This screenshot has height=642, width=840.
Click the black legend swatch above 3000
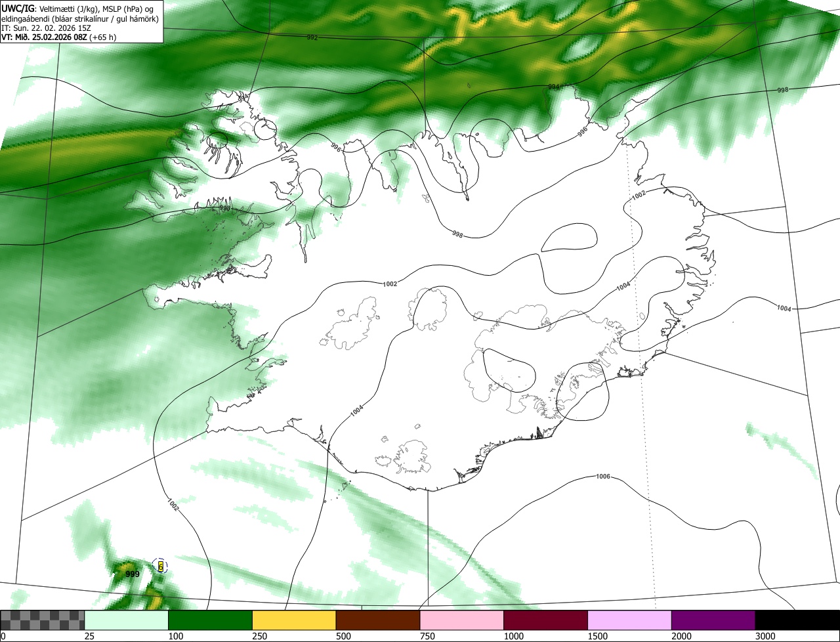[x=797, y=620]
